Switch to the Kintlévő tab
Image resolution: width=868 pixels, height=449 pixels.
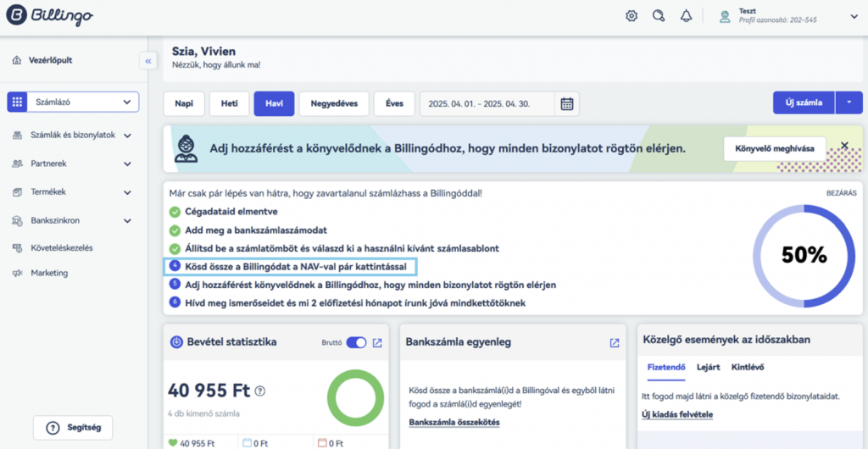(749, 368)
